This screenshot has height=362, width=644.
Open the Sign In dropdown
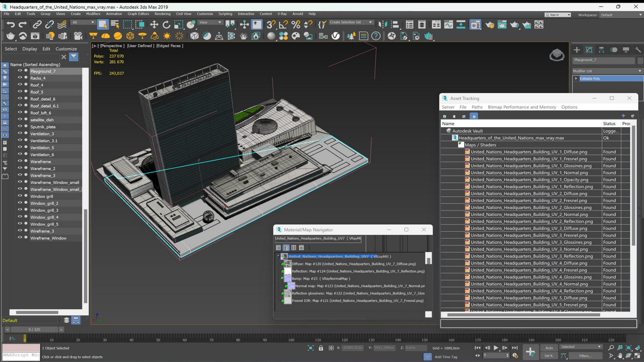(x=557, y=15)
